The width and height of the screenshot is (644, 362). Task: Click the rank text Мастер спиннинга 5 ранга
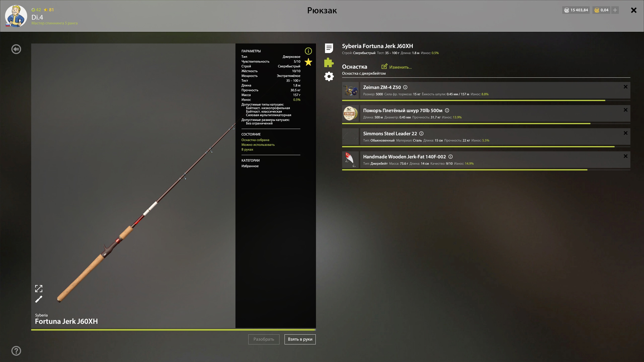pyautogui.click(x=54, y=23)
